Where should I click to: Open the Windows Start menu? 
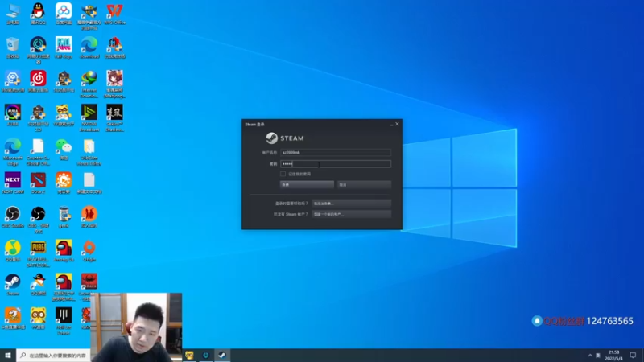point(8,355)
